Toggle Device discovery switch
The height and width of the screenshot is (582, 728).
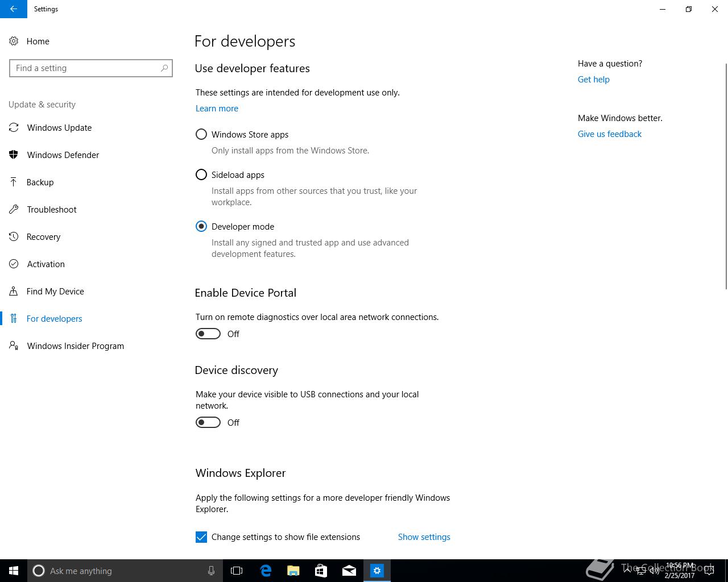(208, 422)
